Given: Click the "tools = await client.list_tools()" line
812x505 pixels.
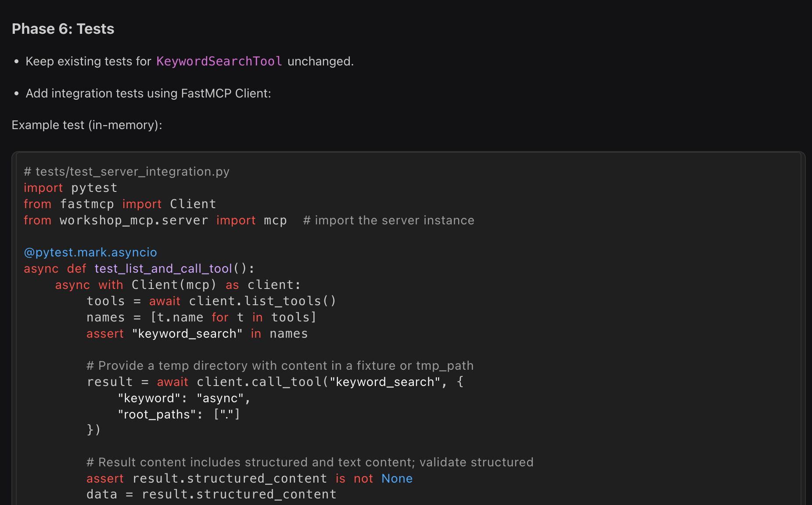Looking at the screenshot, I should click(x=212, y=301).
